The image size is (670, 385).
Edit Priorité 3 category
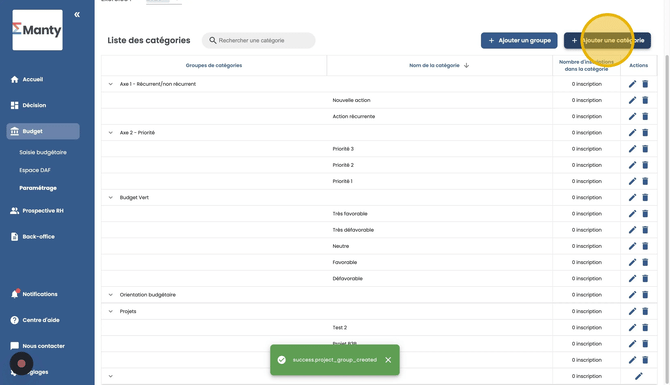[x=632, y=149]
